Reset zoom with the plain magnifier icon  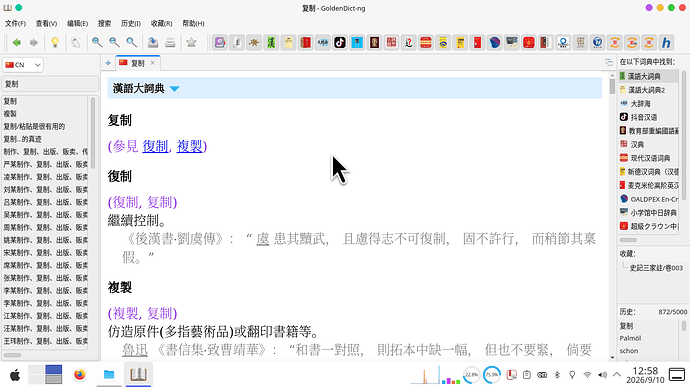[x=131, y=42]
